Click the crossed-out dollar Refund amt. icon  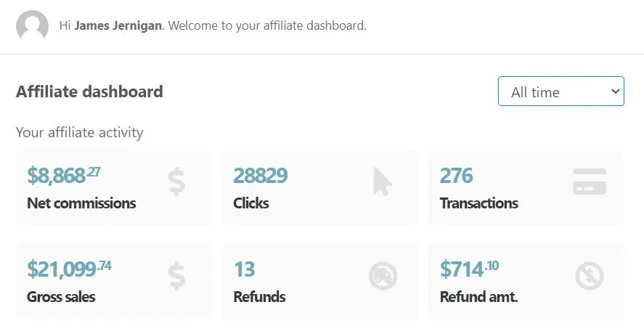pos(590,276)
